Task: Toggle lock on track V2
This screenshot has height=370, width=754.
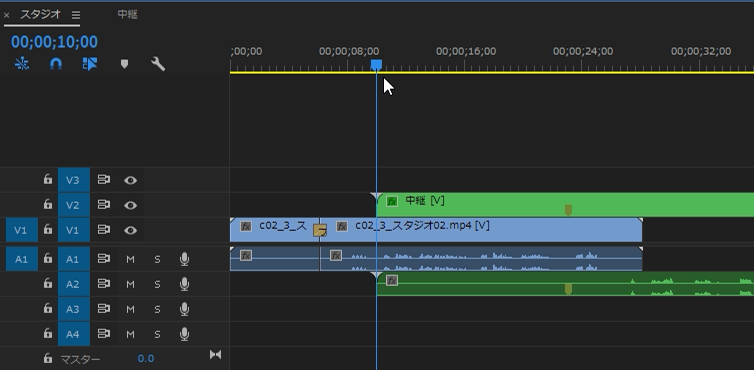Action: [x=48, y=204]
